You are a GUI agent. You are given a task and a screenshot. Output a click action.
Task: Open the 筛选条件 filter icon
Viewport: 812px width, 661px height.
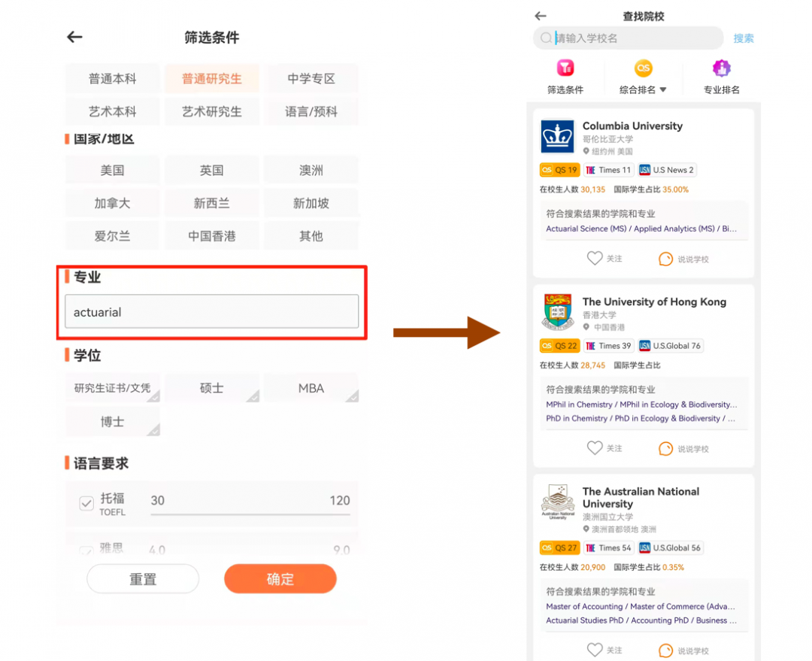point(565,68)
